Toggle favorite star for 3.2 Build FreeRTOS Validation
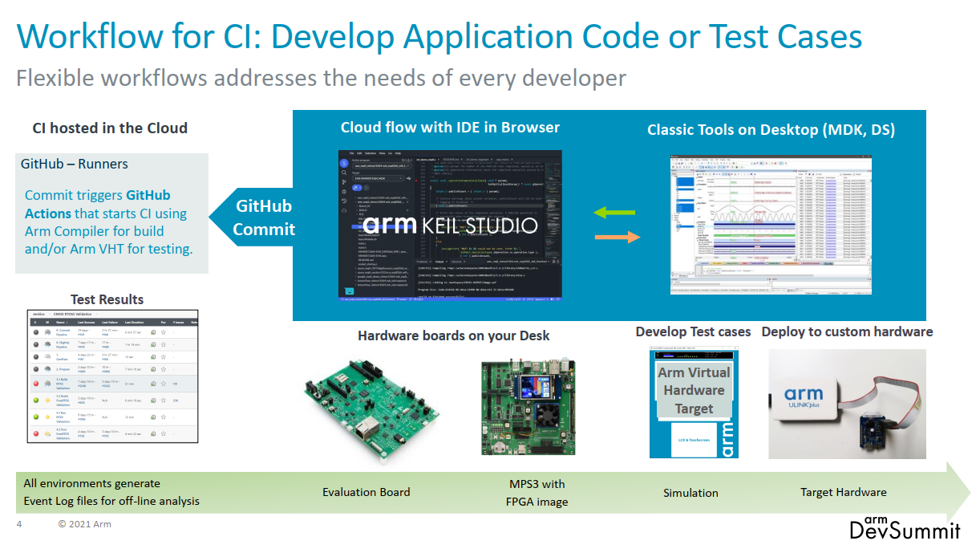 click(x=164, y=401)
